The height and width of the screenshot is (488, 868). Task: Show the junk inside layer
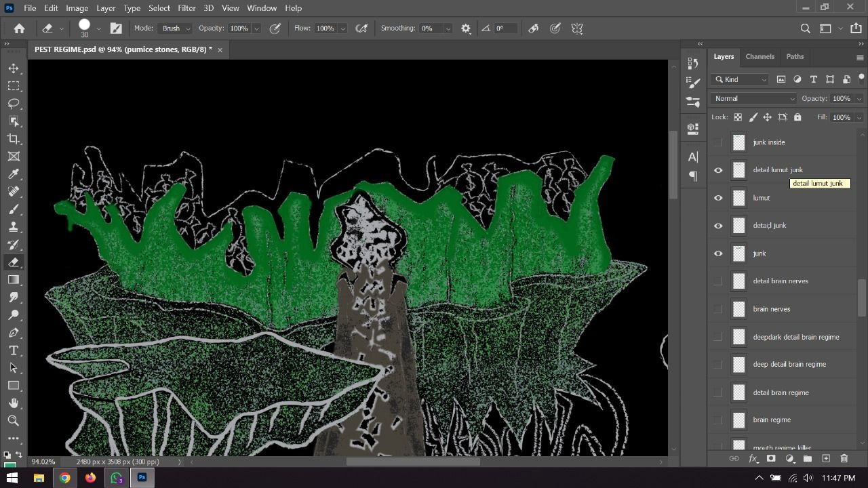pyautogui.click(x=718, y=142)
